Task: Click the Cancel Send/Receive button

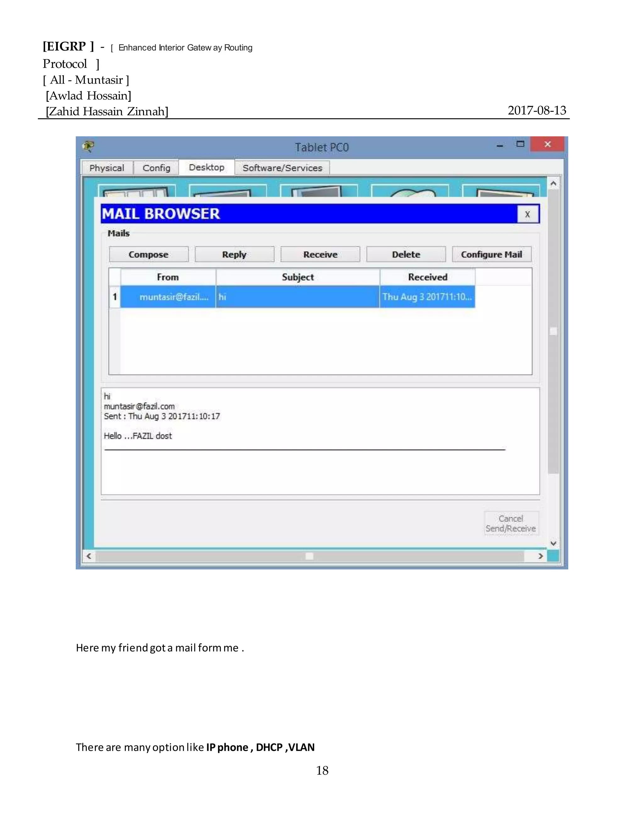Action: coord(511,523)
